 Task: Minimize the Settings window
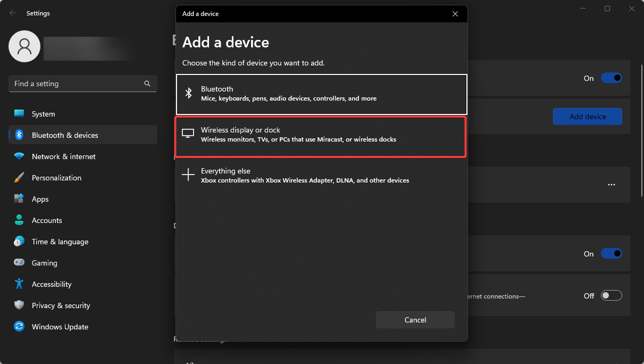(x=583, y=9)
